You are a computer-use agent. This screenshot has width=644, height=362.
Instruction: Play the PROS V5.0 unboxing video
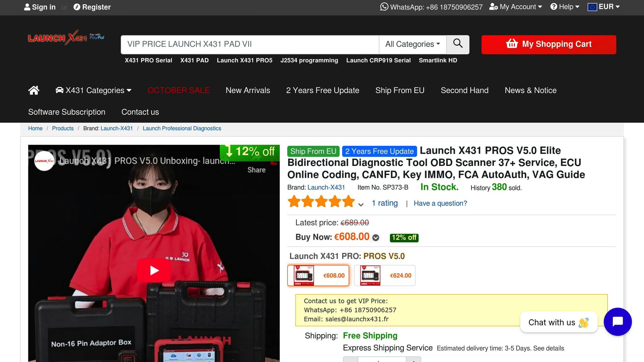pos(154,270)
